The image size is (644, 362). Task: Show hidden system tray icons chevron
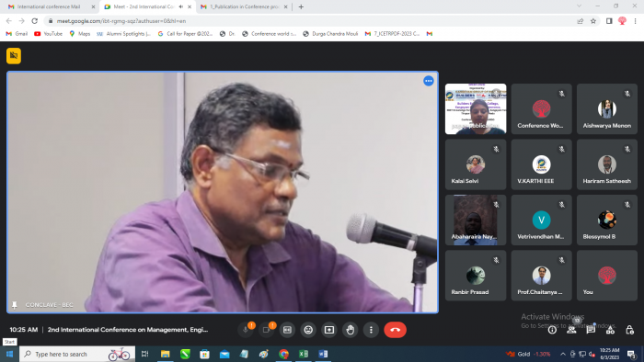(x=563, y=354)
